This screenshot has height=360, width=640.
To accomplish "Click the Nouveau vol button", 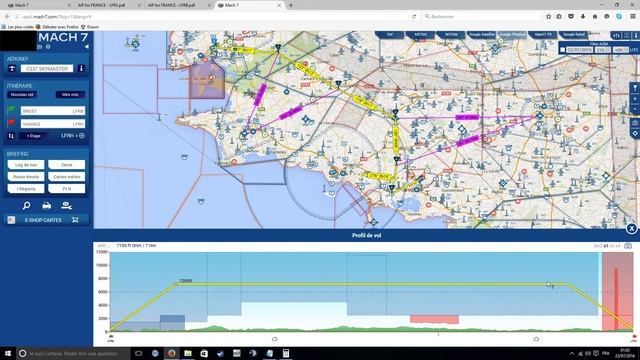I will tap(22, 95).
